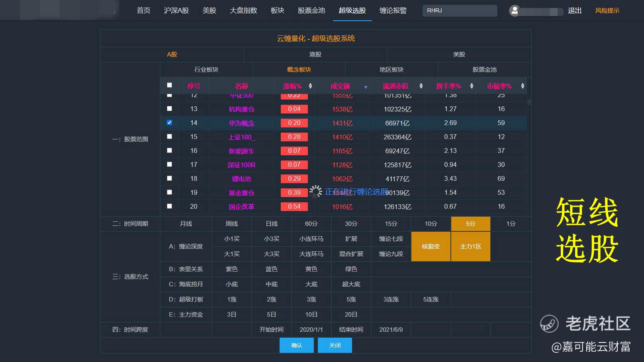The width and height of the screenshot is (644, 362).
Task: Choose 大3买 under 缠论深度
Action: pyautogui.click(x=272, y=254)
